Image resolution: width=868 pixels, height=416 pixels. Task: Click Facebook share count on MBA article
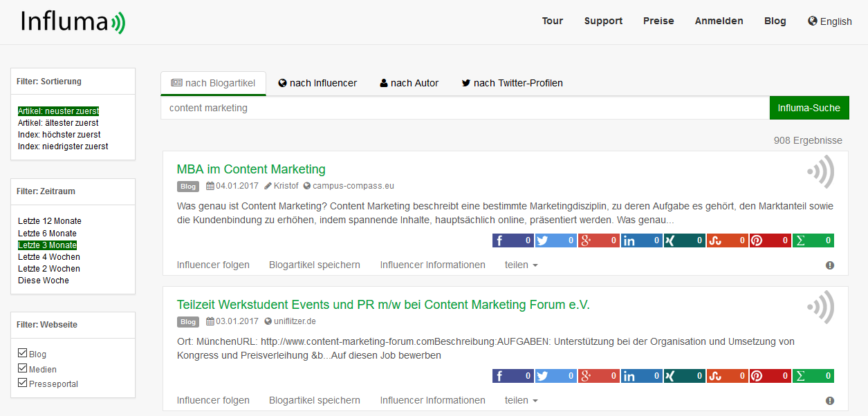click(513, 240)
